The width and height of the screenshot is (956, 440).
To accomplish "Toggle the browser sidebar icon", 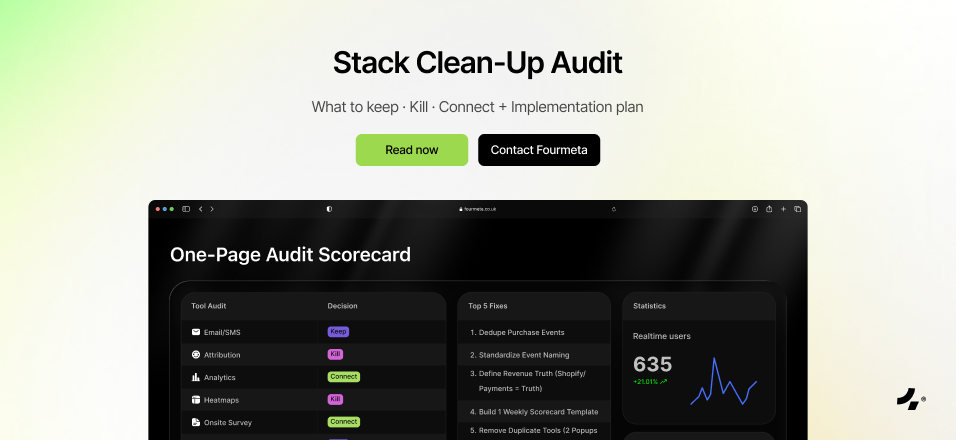I will click(186, 209).
